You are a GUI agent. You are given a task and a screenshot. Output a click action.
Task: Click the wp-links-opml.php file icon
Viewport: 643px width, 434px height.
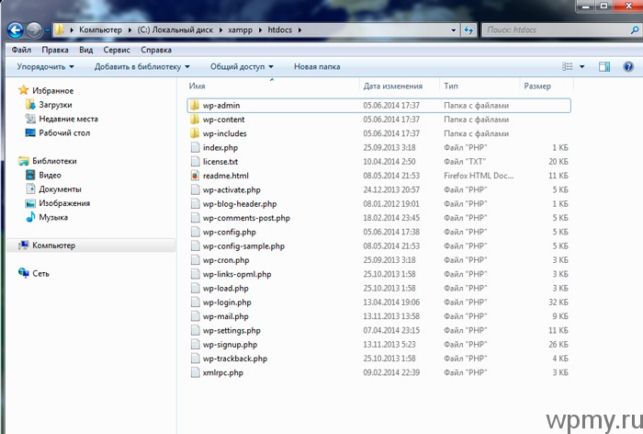coord(195,274)
